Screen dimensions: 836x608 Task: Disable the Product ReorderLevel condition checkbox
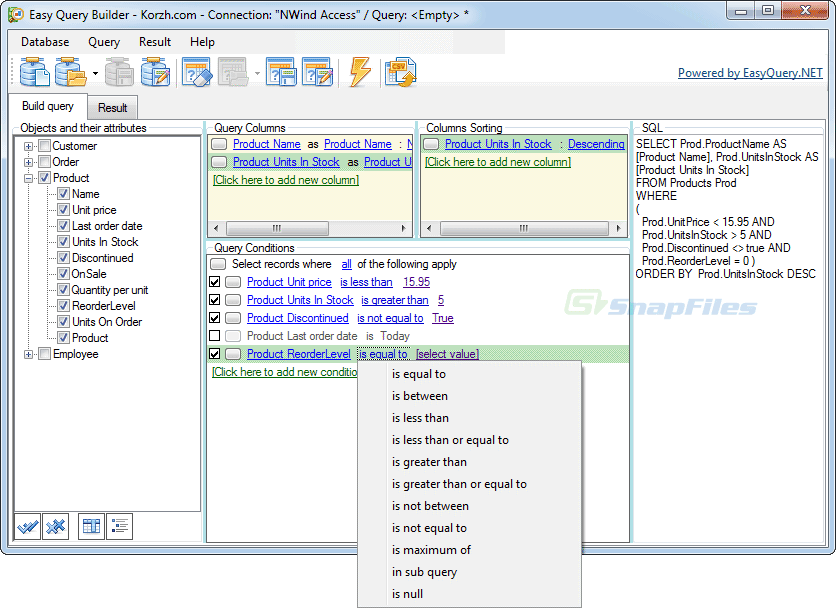point(215,354)
